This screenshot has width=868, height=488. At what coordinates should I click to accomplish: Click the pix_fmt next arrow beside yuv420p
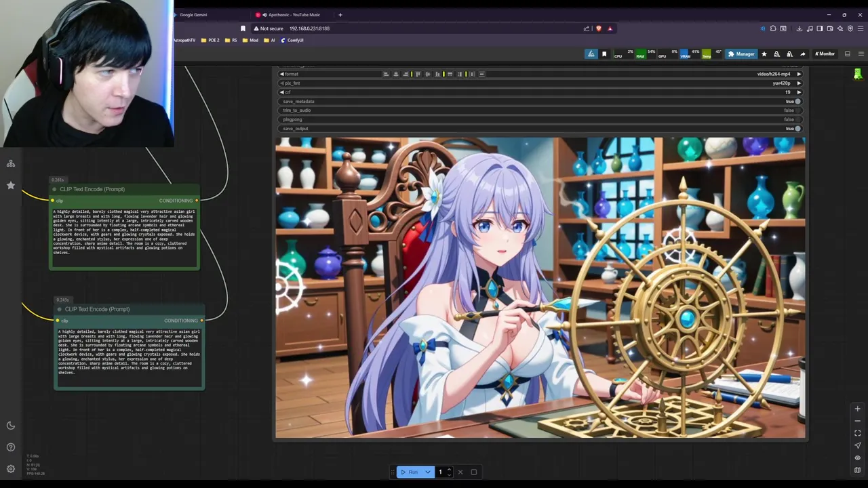[798, 83]
